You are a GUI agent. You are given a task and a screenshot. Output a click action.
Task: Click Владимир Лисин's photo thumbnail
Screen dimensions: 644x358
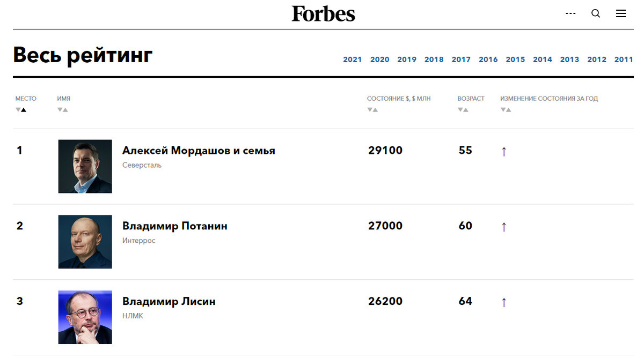tap(85, 317)
